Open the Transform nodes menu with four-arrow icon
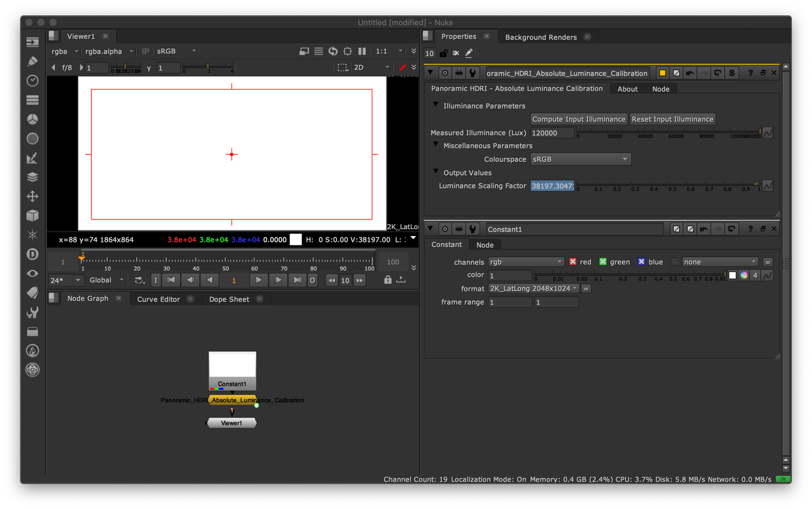The height and width of the screenshot is (509, 812). (32, 196)
